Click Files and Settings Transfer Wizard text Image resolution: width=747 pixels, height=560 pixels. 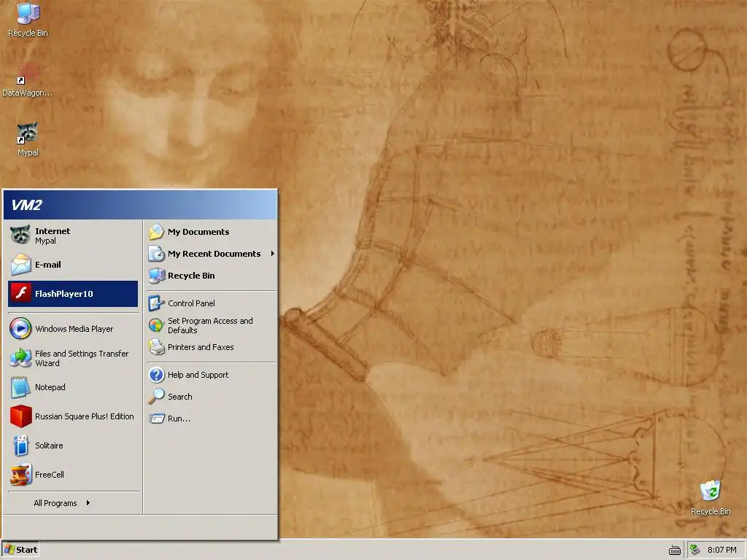[x=82, y=358]
